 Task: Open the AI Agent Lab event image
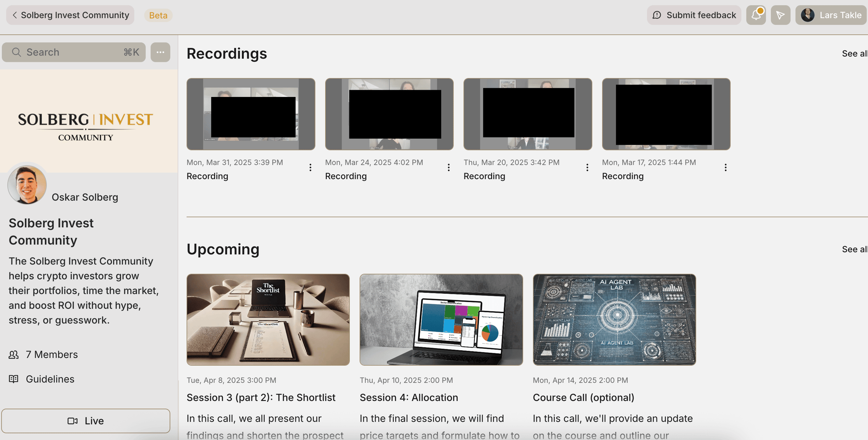pyautogui.click(x=614, y=320)
